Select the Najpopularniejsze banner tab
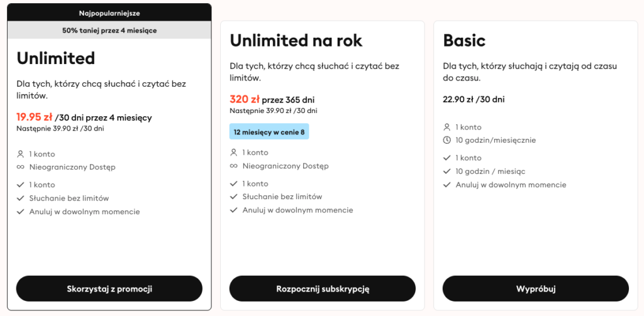 click(x=109, y=13)
